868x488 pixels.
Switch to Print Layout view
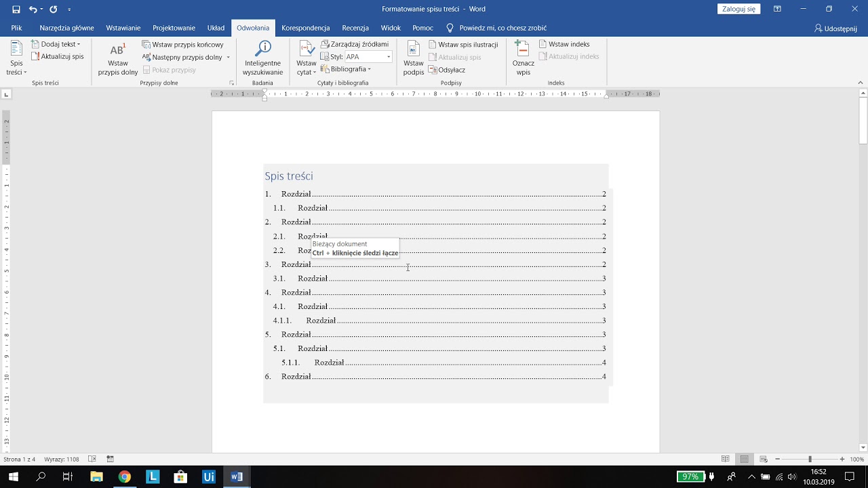point(745,460)
